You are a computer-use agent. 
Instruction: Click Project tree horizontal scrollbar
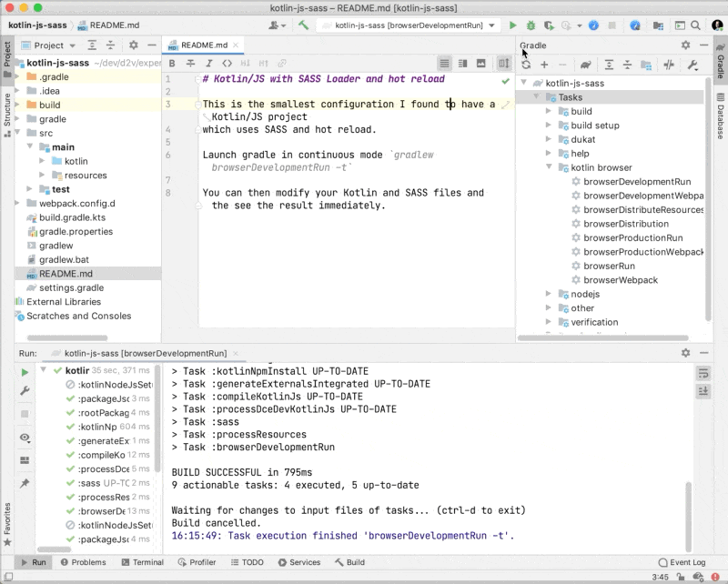coord(67,338)
